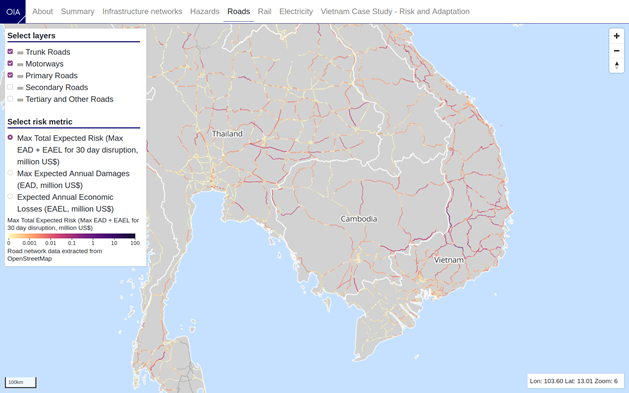Enable the Secondary Roads layer checkbox

click(x=10, y=87)
